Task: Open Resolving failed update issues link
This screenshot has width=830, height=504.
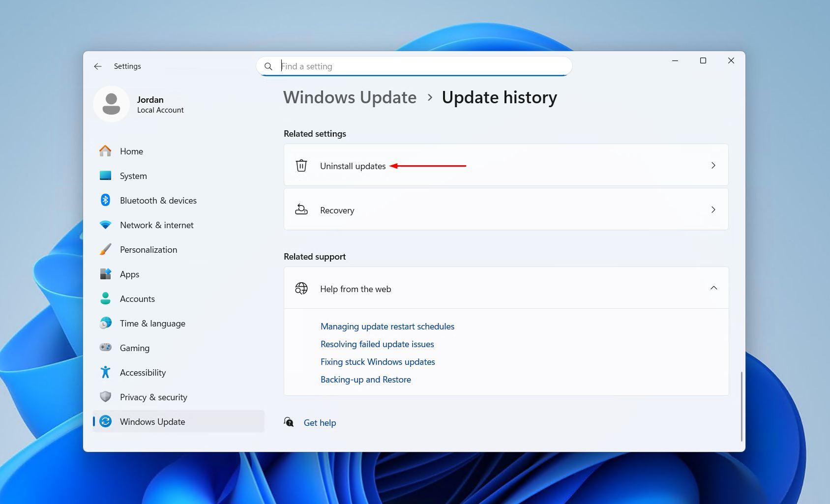Action: (x=377, y=344)
